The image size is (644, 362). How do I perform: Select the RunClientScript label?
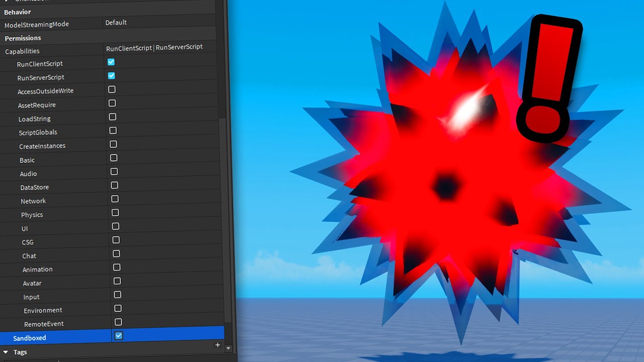coord(40,64)
